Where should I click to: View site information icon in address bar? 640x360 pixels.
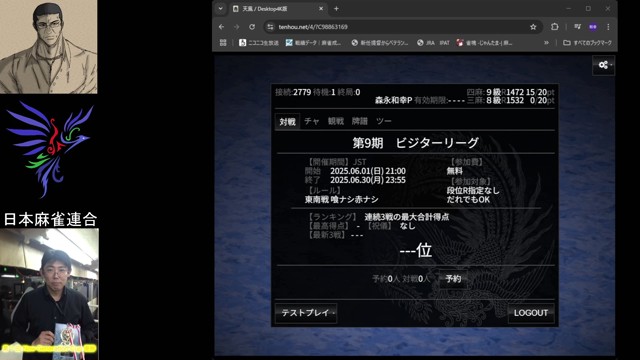(x=270, y=27)
